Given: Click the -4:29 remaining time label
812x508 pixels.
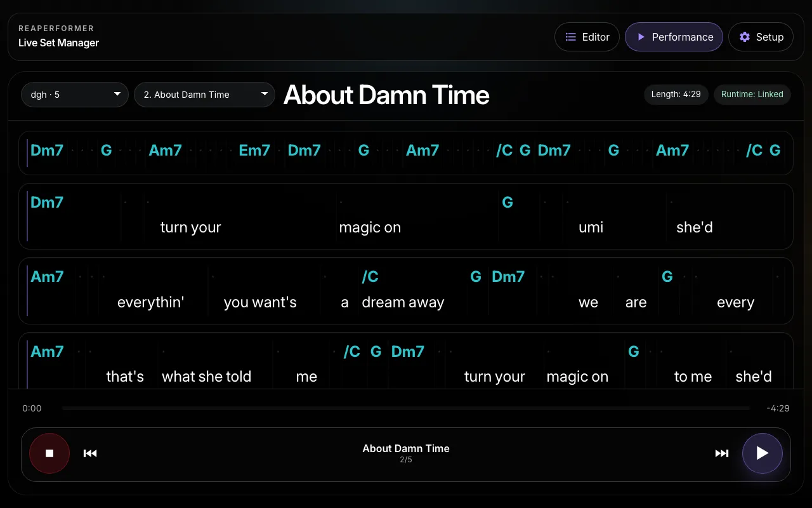Looking at the screenshot, I should 778,408.
